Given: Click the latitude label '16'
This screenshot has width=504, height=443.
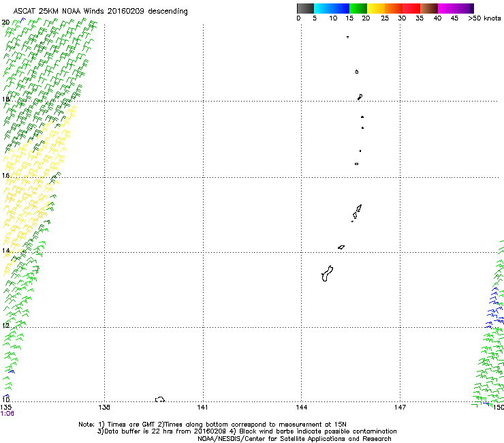Looking at the screenshot, I should (x=5, y=175).
